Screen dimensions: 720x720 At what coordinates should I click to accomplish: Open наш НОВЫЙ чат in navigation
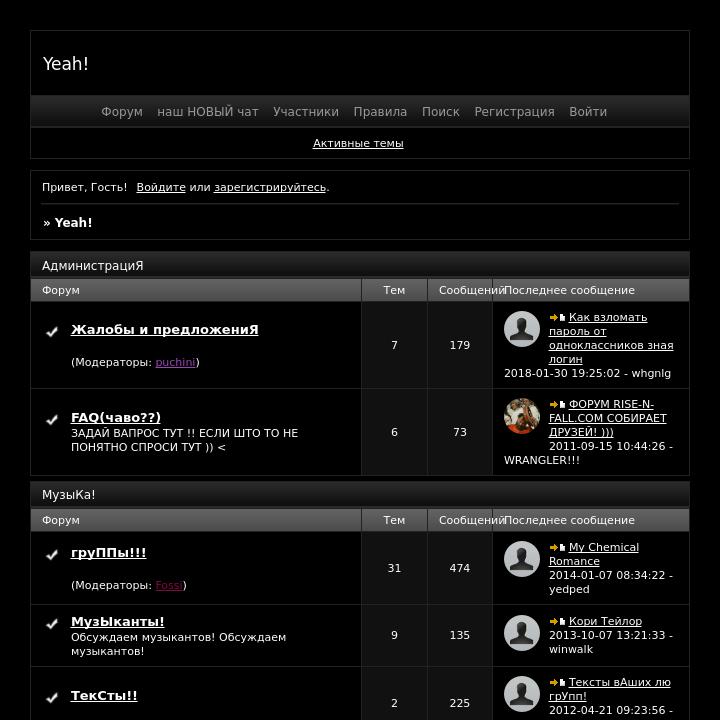[x=208, y=112]
